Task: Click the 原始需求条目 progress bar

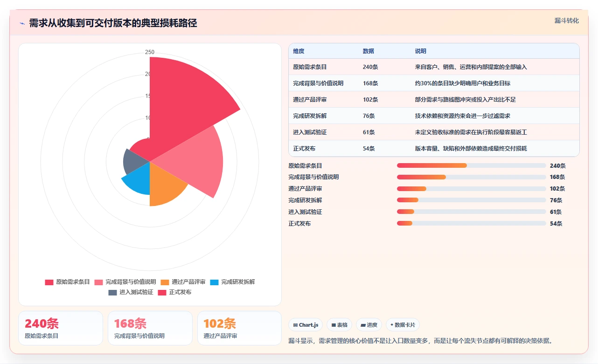Action: tap(471, 165)
